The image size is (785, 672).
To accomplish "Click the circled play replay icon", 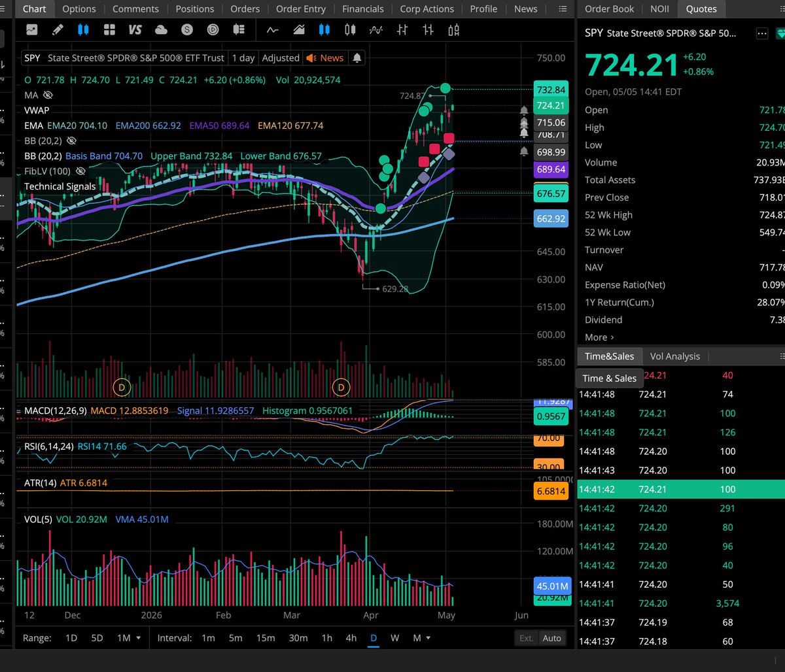I will pyautogui.click(x=213, y=29).
